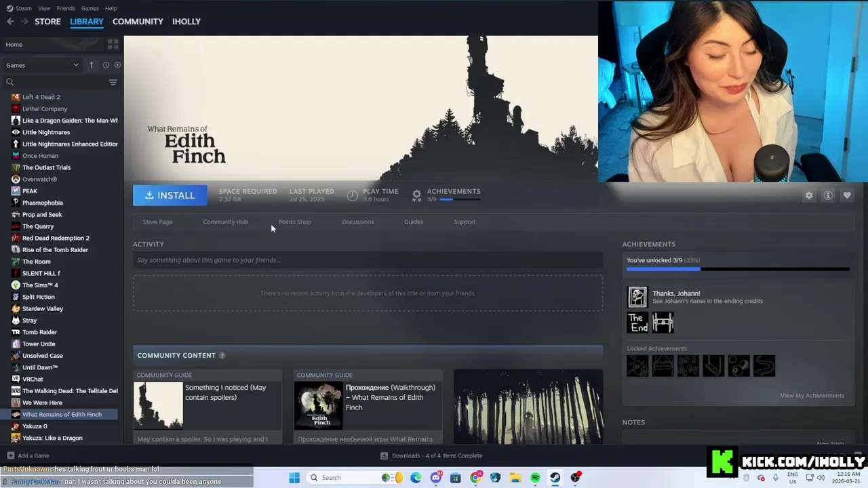Click the Achievements gear icon
Viewport: 868px width, 488px height.
(x=416, y=195)
